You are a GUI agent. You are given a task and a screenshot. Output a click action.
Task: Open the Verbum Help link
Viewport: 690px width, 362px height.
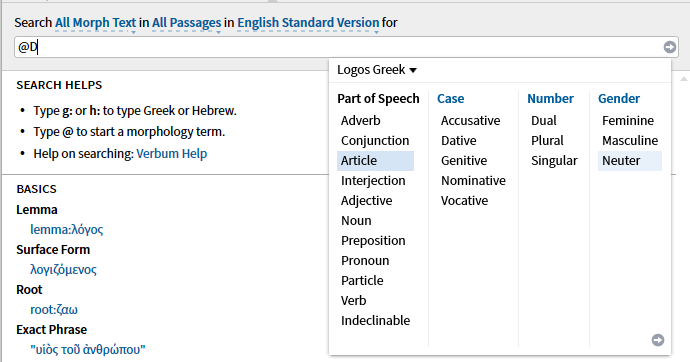click(172, 154)
